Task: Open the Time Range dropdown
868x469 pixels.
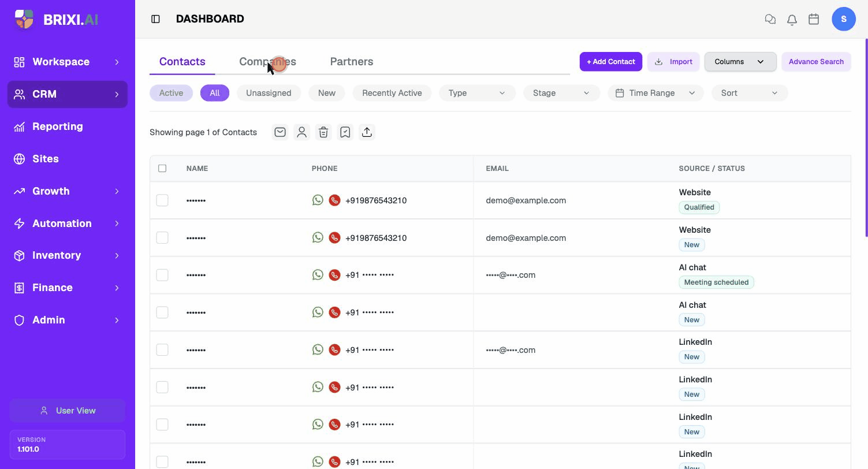Action: [x=655, y=93]
